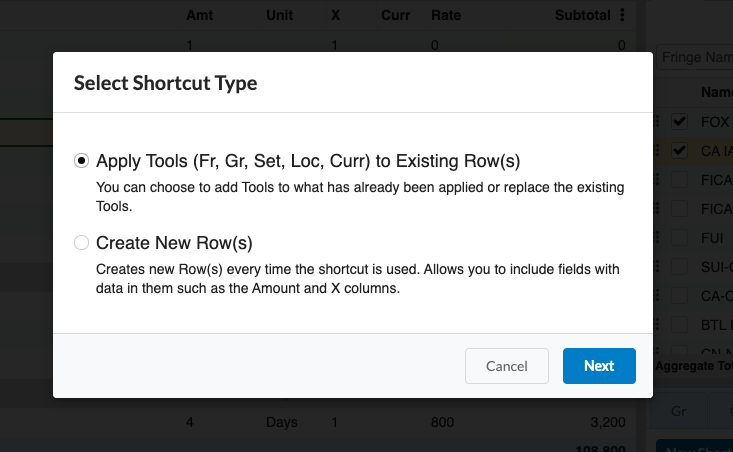
Task: Click the FUI row drag handle
Action: pos(657,237)
